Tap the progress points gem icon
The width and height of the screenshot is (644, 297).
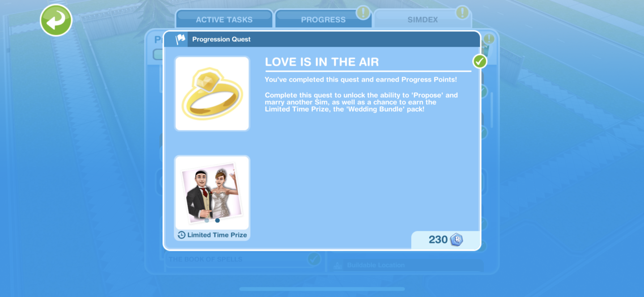pyautogui.click(x=457, y=240)
